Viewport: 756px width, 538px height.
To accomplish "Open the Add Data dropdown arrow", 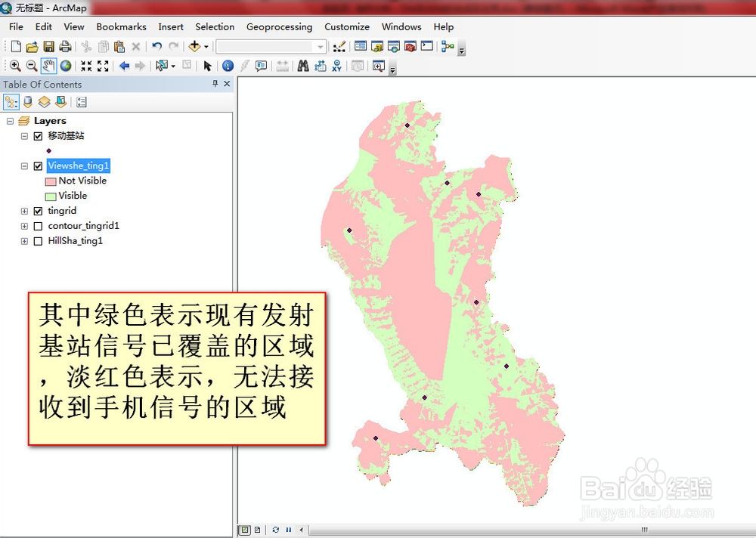I will 206,47.
